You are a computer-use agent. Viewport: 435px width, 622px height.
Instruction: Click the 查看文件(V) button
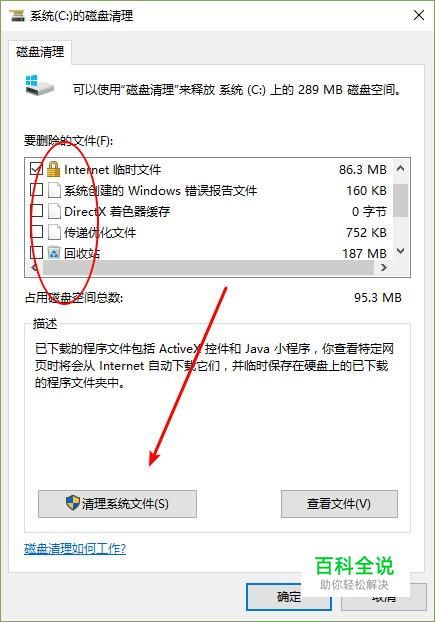pyautogui.click(x=339, y=504)
